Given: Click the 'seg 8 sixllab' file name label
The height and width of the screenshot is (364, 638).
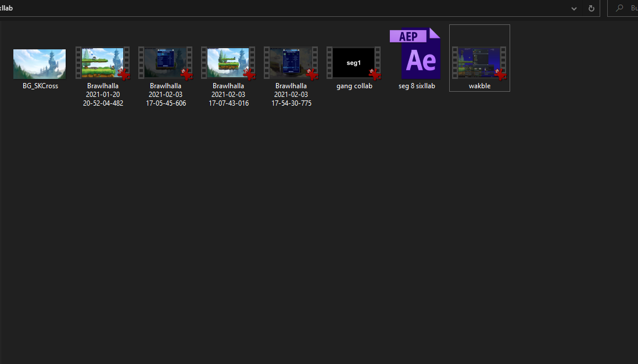Looking at the screenshot, I should [417, 86].
